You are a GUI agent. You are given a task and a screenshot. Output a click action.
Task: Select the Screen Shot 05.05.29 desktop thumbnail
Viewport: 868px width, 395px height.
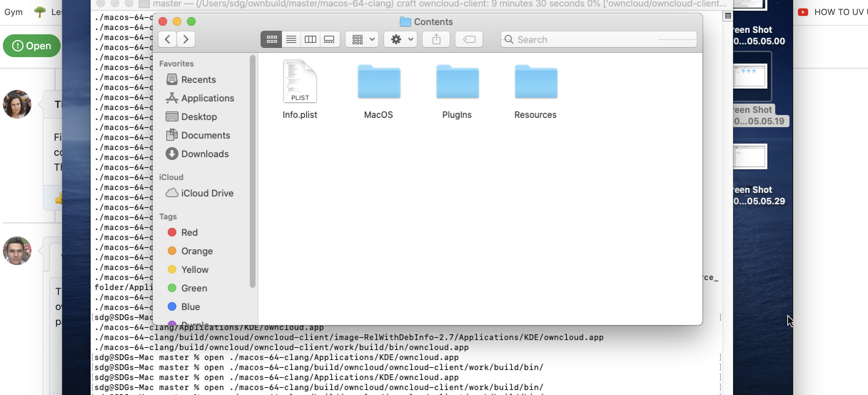[750, 156]
